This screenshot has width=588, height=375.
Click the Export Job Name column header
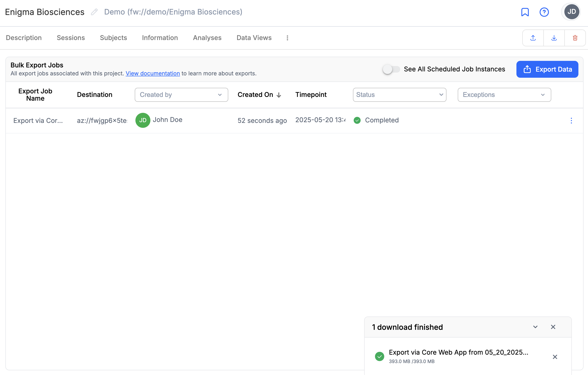35,95
